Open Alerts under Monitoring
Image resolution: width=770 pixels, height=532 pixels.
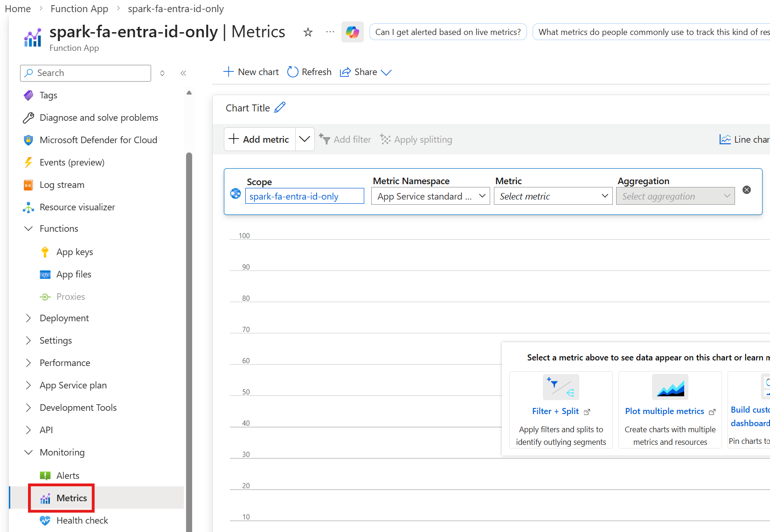(x=68, y=475)
